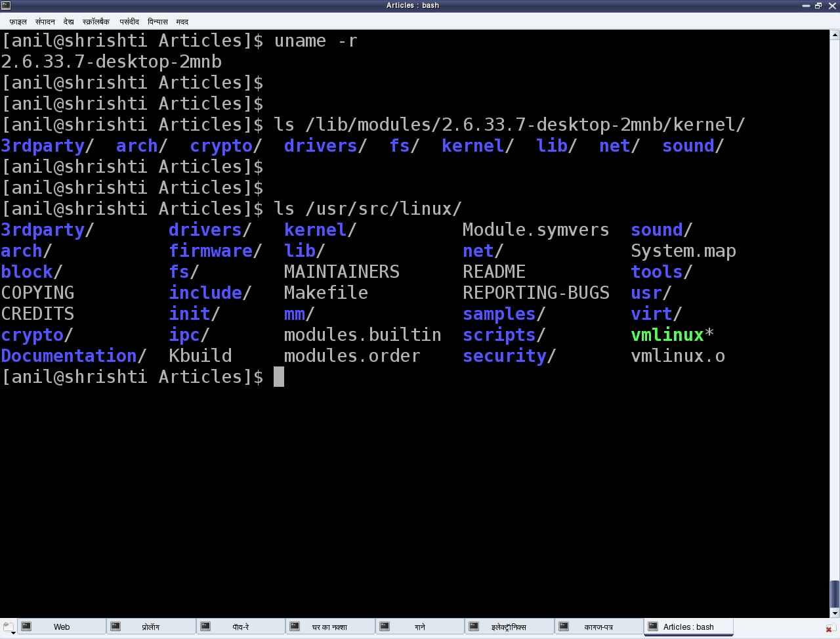Screen dimensions: 840x639
Task: Open the मदद menu
Action: click(x=182, y=22)
